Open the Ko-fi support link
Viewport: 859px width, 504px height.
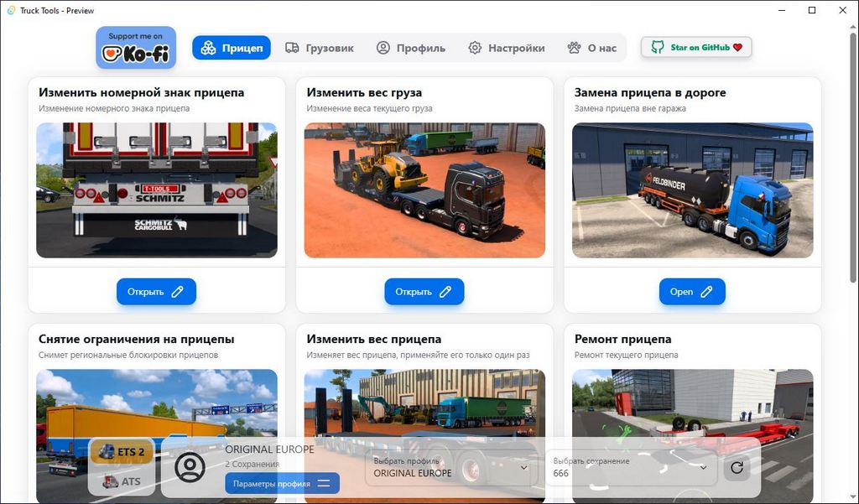tap(135, 48)
